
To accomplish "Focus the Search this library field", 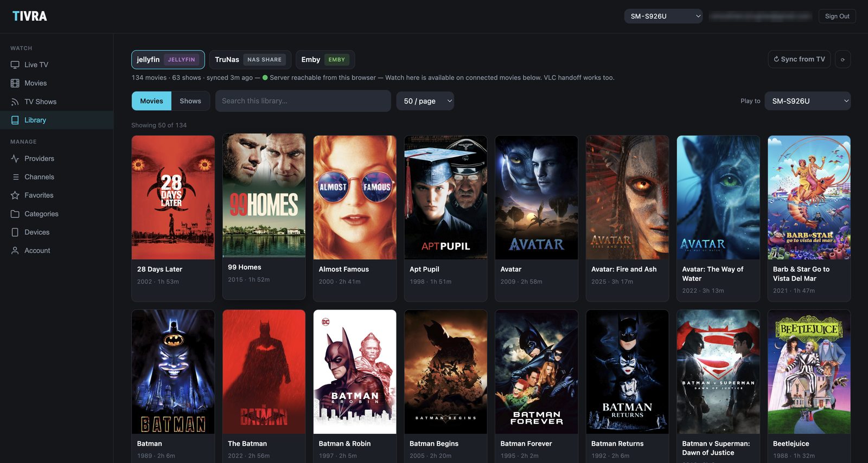I will click(303, 101).
